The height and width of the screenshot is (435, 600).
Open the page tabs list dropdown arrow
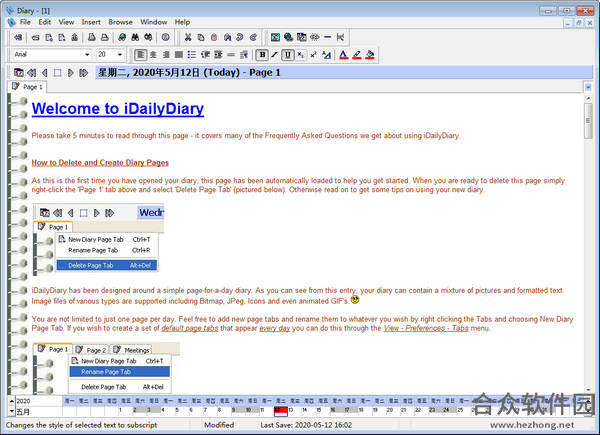588,88
